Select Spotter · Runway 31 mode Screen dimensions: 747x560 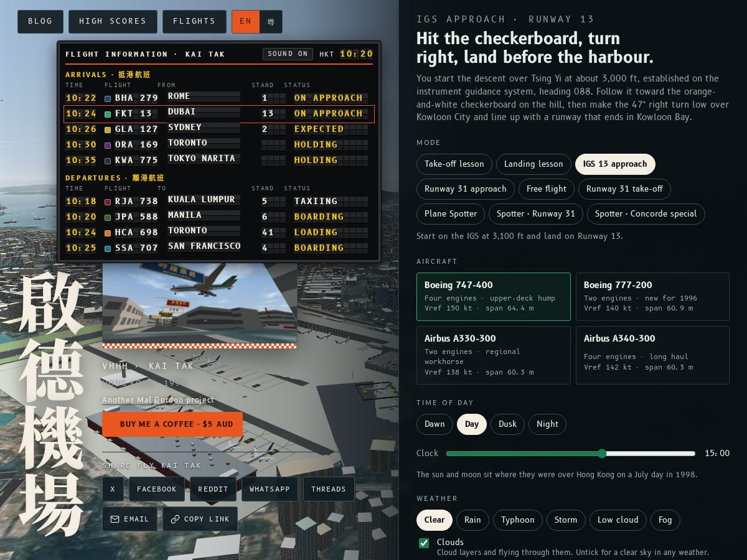pos(536,214)
